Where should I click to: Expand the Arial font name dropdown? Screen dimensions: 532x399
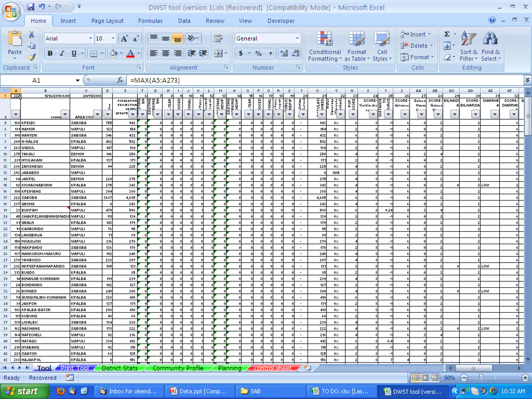(x=90, y=38)
